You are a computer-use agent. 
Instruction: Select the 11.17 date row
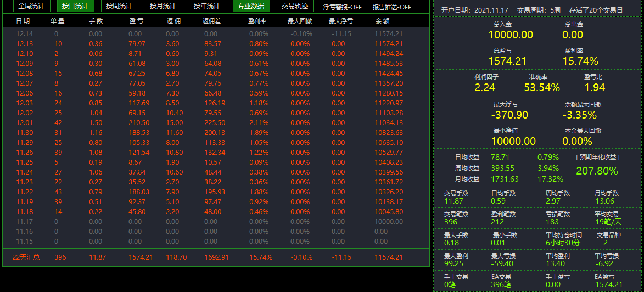click(x=216, y=221)
